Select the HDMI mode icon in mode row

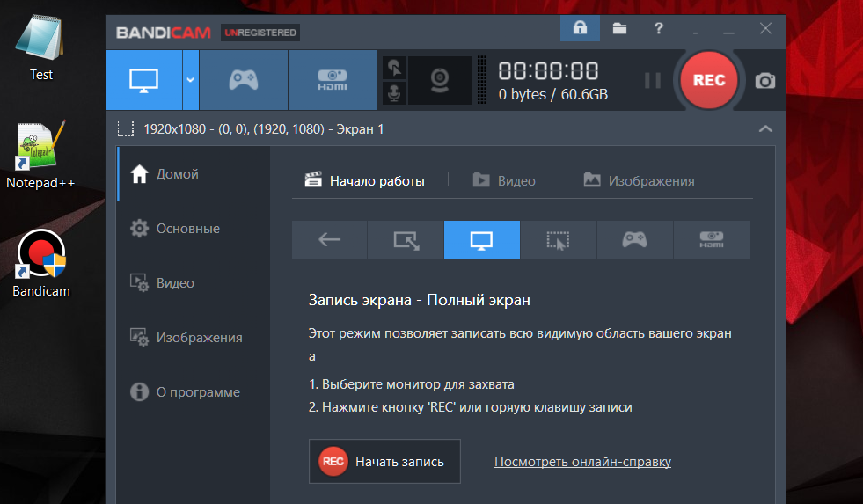[x=711, y=240]
